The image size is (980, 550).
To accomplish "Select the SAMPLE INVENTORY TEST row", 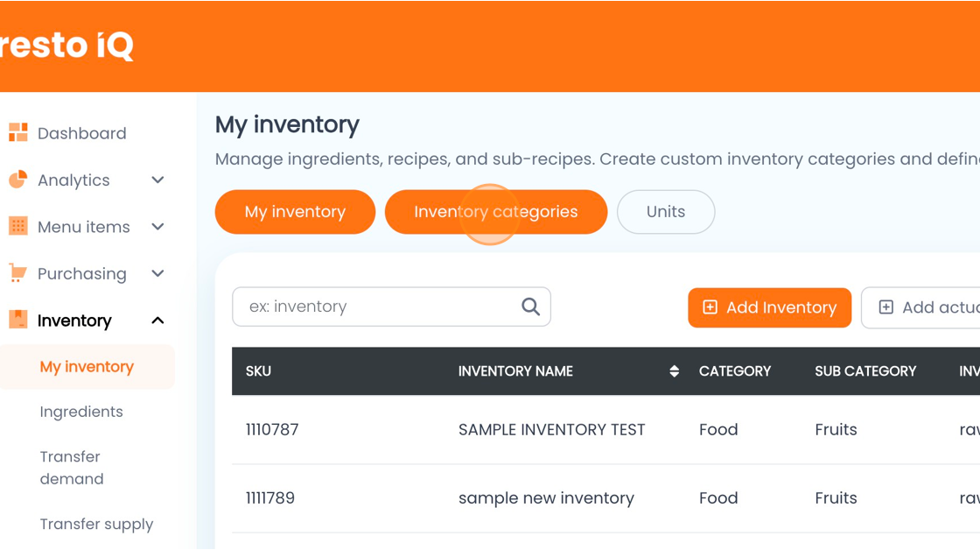I will point(551,430).
